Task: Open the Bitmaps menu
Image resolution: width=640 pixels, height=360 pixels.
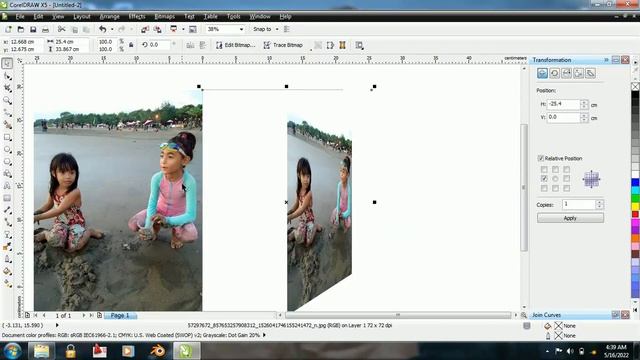Action: pos(164,16)
